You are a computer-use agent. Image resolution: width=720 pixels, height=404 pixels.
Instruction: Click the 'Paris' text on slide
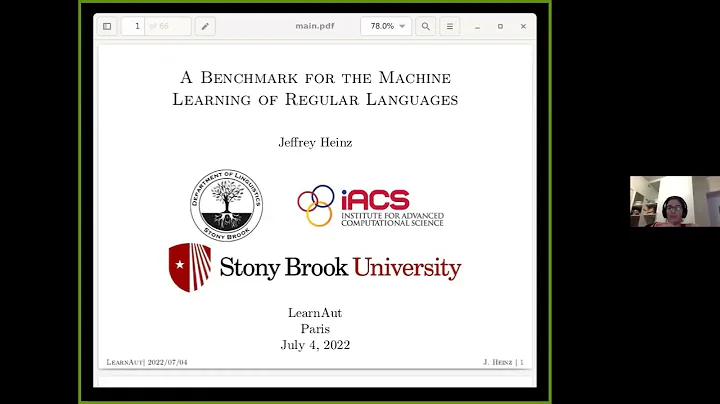pos(315,329)
